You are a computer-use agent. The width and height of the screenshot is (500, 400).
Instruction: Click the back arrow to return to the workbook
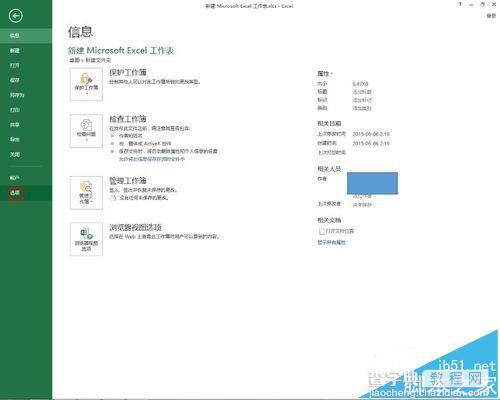click(x=15, y=16)
